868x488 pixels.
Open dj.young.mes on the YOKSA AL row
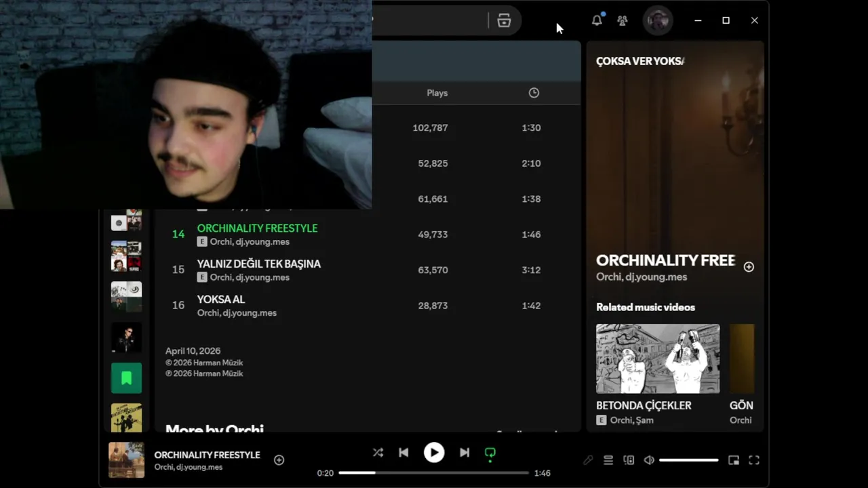tap(249, 313)
